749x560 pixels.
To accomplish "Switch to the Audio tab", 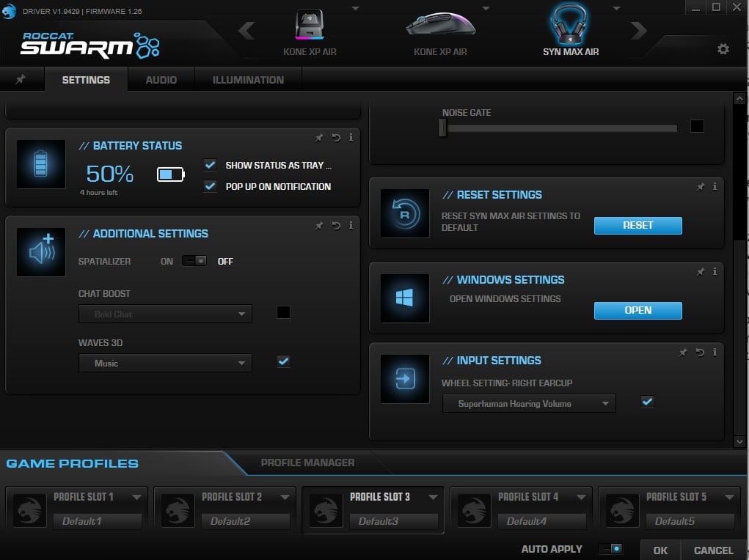I will pos(161,80).
